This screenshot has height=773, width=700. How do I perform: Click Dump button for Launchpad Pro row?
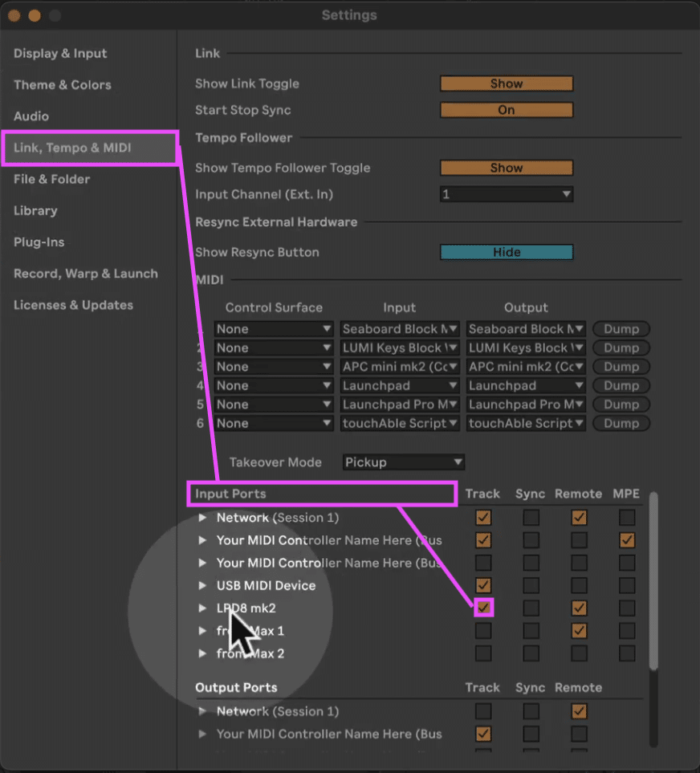click(621, 405)
